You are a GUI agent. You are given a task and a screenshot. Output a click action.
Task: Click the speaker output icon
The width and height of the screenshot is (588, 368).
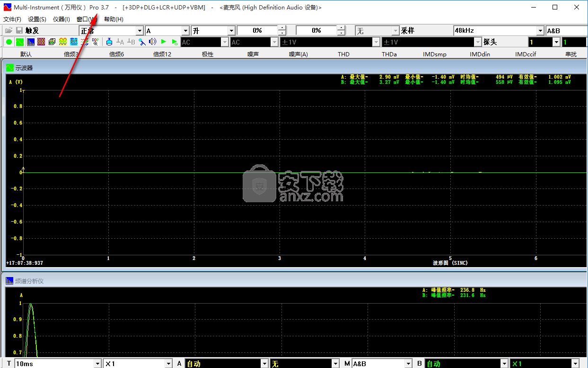point(152,42)
